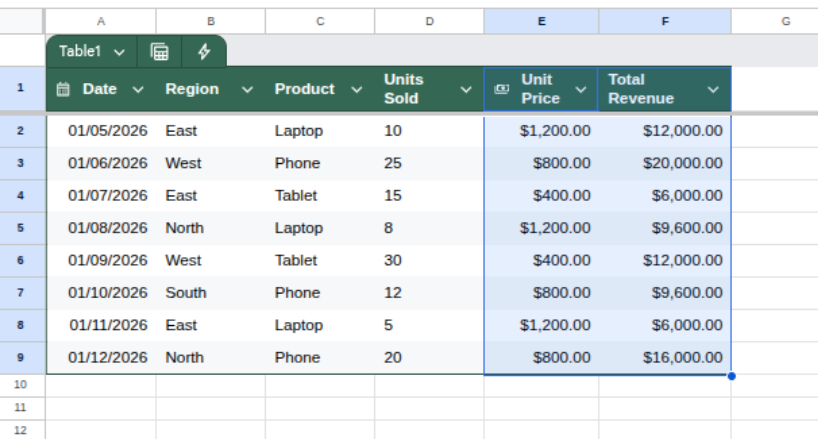Open the Region column dropdown arrow
The width and height of the screenshot is (818, 439).
pyautogui.click(x=247, y=90)
